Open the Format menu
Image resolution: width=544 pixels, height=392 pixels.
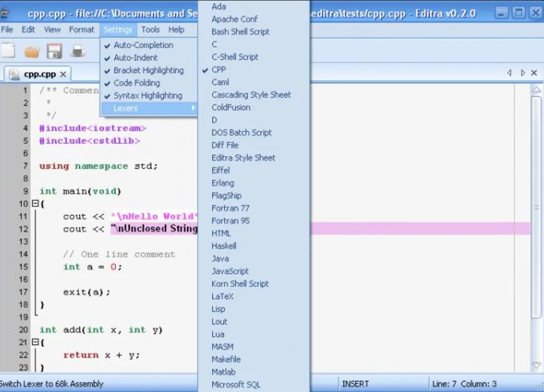coord(81,29)
